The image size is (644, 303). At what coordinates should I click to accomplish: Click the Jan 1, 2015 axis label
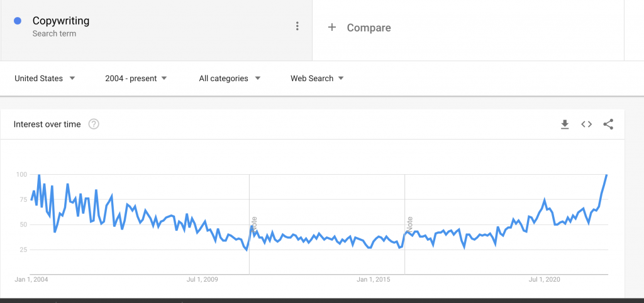click(x=374, y=280)
